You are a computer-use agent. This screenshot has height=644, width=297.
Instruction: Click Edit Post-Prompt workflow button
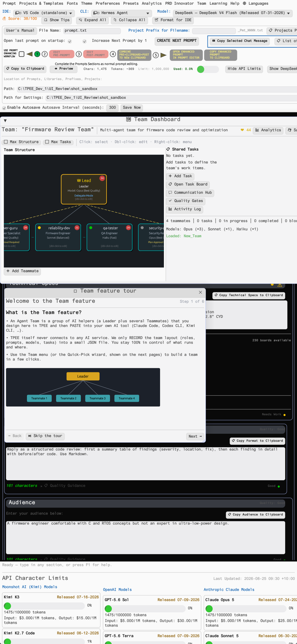click(96, 54)
